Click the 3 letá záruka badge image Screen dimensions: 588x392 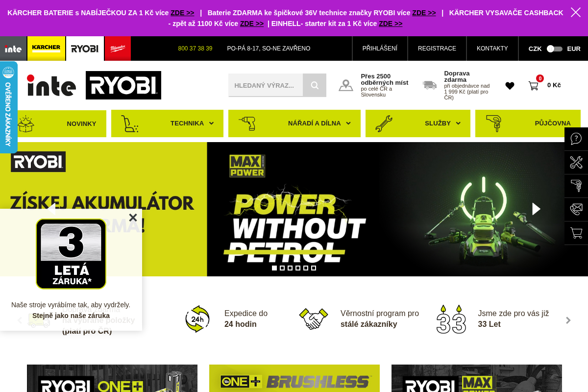[x=71, y=254]
